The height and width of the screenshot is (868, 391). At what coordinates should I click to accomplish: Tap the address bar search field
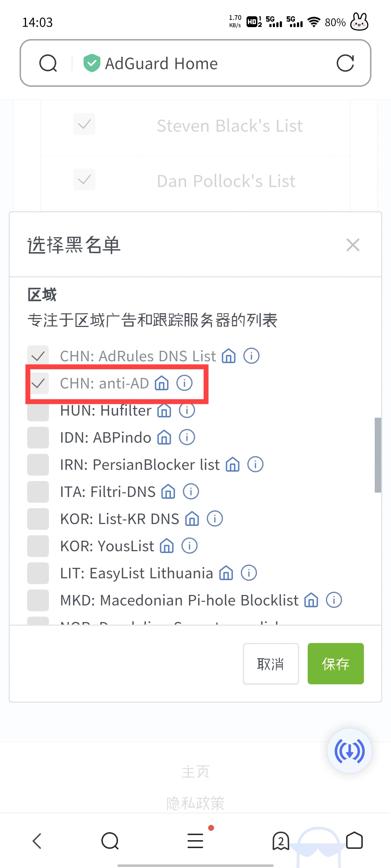(217, 63)
